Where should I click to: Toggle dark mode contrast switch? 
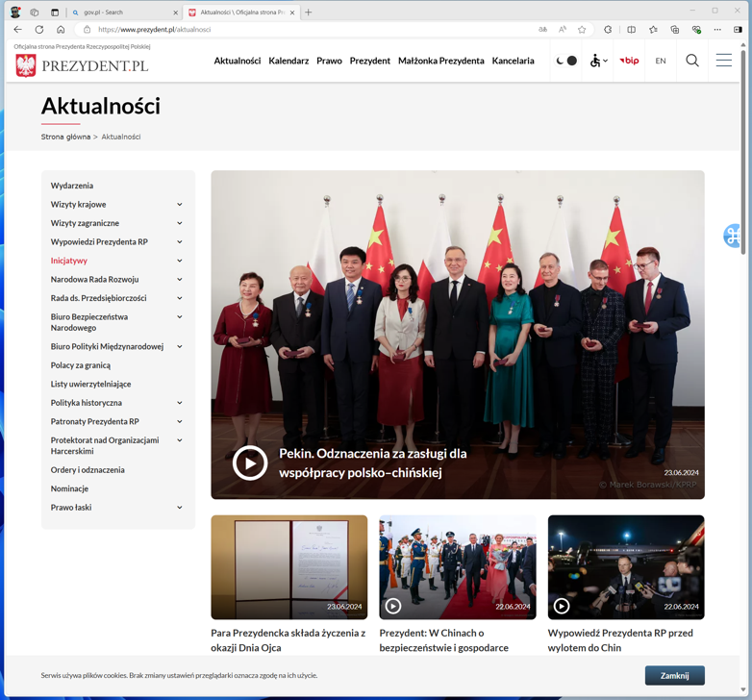pos(566,61)
